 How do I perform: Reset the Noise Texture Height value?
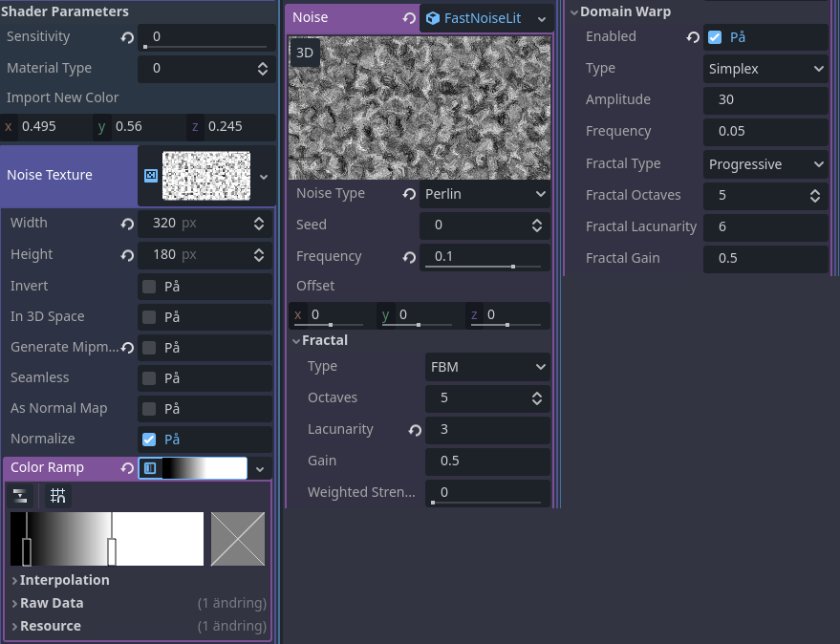coord(127,255)
